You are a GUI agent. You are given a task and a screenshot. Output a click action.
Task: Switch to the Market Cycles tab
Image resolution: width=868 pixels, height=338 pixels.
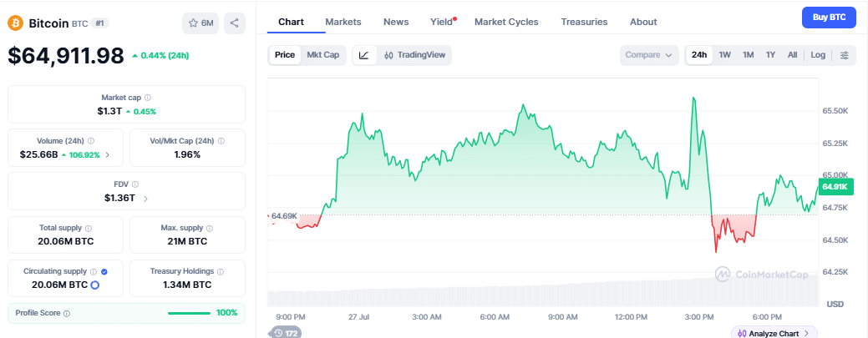[506, 23]
